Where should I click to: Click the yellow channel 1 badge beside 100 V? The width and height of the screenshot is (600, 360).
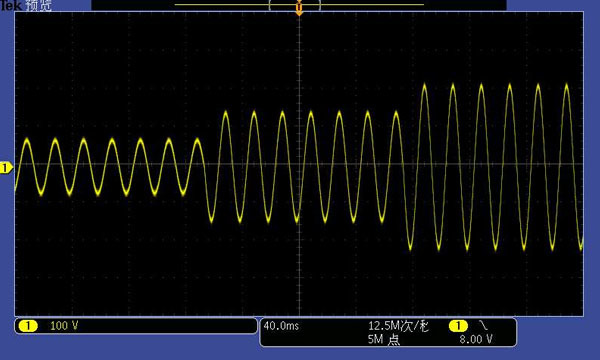(28, 326)
